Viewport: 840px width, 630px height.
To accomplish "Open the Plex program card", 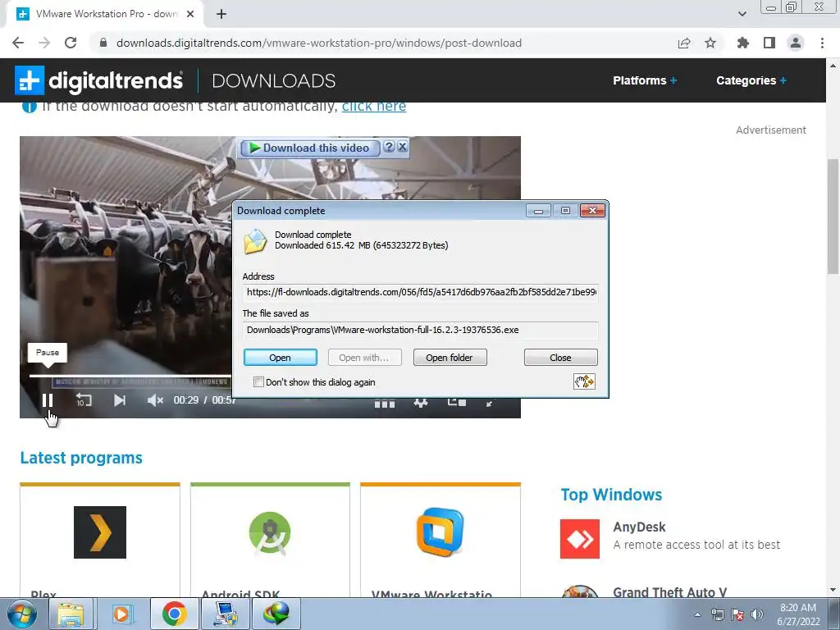I will (99, 540).
